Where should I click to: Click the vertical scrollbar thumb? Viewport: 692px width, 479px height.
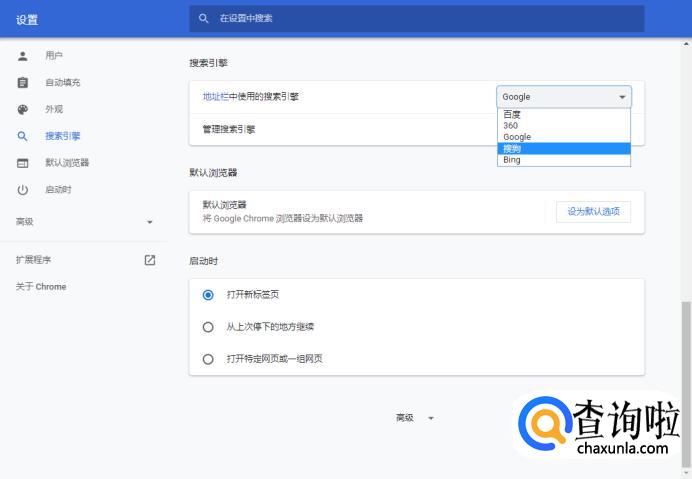686,384
